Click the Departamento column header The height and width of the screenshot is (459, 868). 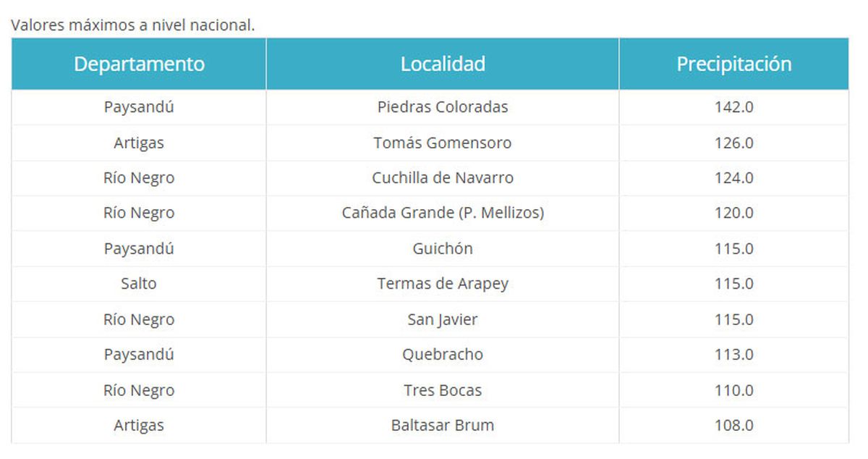[139, 64]
